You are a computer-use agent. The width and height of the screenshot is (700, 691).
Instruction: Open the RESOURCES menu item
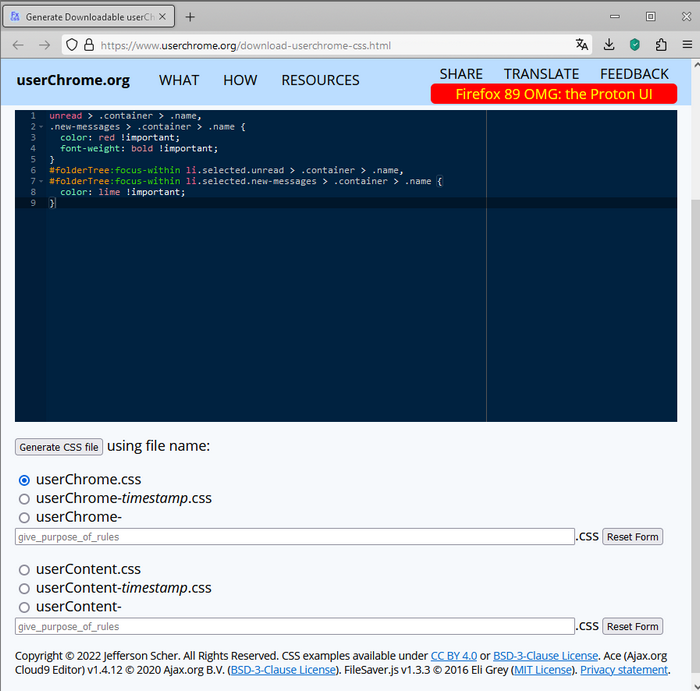coord(320,80)
